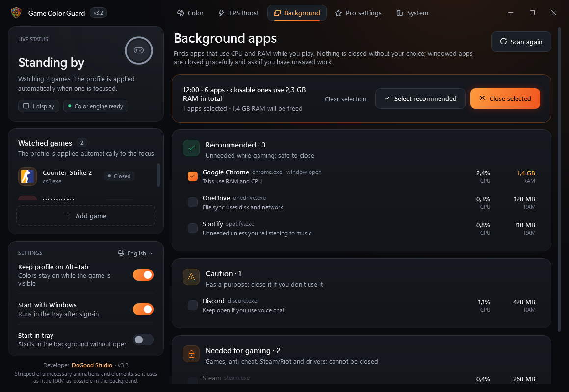
Task: Click the checkmark icon in Select recommended
Action: tap(387, 98)
